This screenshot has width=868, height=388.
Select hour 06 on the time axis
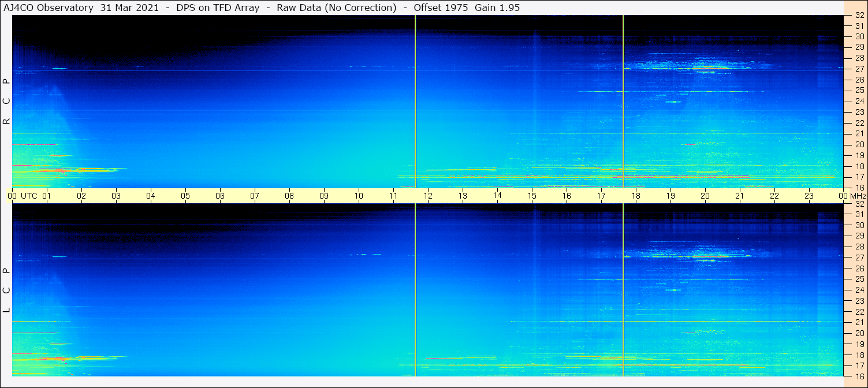220,196
